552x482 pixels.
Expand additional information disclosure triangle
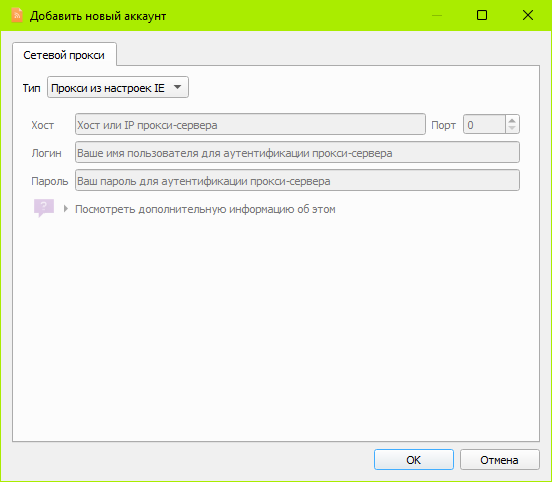(65, 209)
